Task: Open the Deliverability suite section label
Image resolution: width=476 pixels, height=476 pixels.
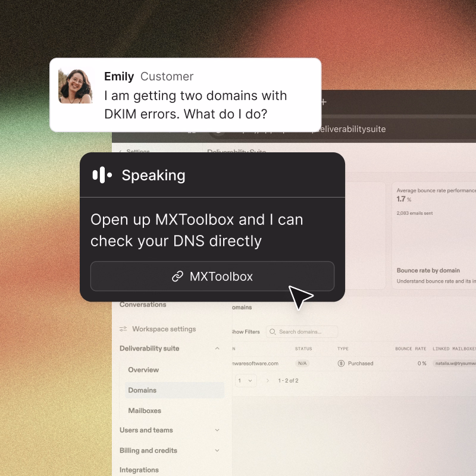Action: [149, 349]
